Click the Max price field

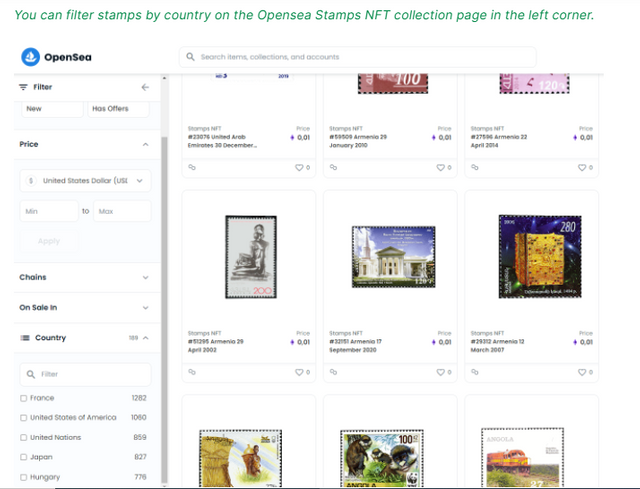coord(122,211)
